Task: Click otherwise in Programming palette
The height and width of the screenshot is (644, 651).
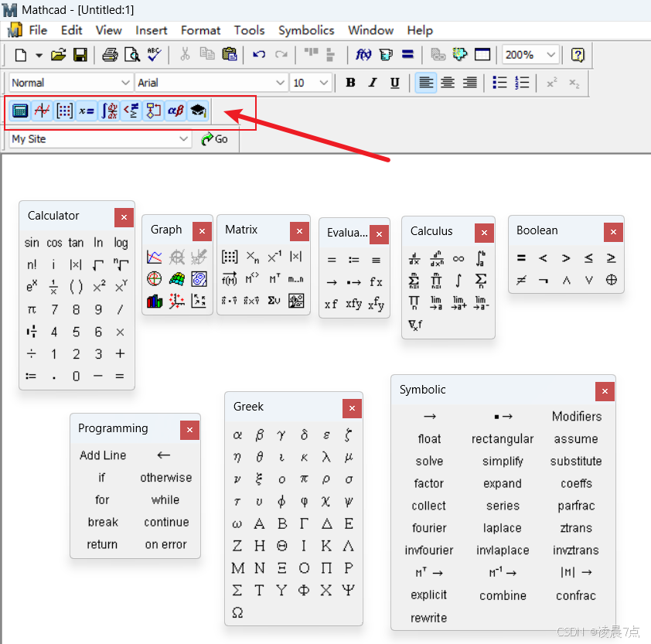Action: click(x=165, y=478)
